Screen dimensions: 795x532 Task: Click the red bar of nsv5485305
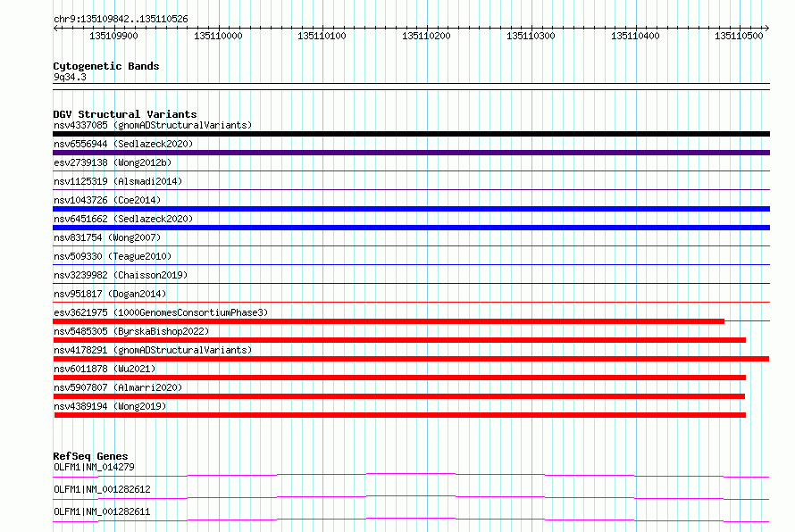(x=399, y=340)
